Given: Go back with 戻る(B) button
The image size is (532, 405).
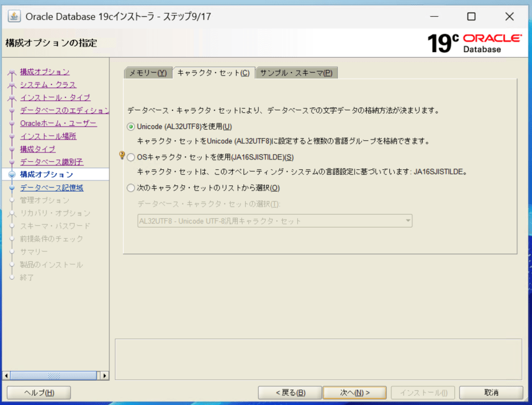Looking at the screenshot, I should coord(290,393).
